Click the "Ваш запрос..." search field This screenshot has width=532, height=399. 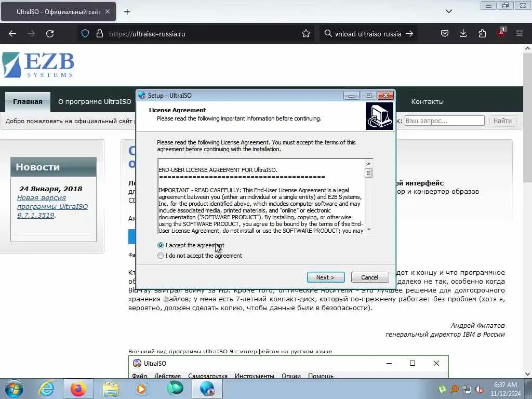[x=445, y=121]
